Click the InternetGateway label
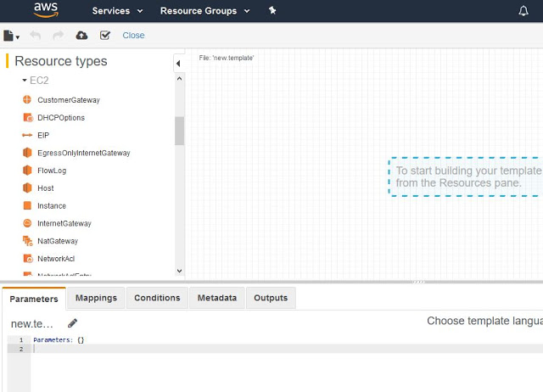Image resolution: width=543 pixels, height=392 pixels. click(x=64, y=224)
